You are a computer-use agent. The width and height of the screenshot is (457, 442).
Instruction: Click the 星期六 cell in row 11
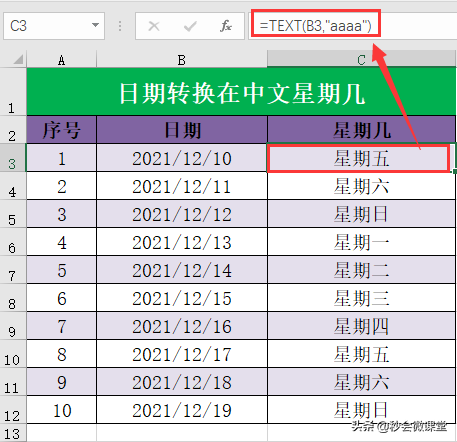pos(361,382)
